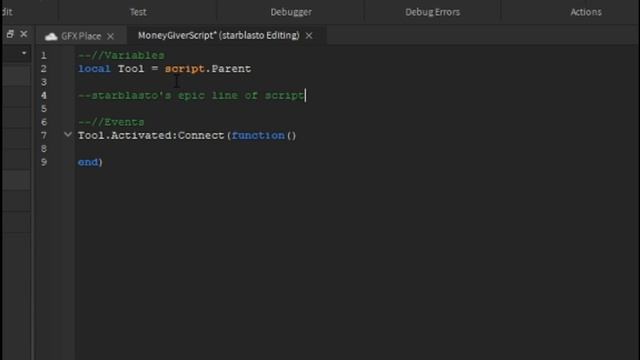Click 'script' in script.Parent
This screenshot has height=360, width=640.
click(x=184, y=69)
